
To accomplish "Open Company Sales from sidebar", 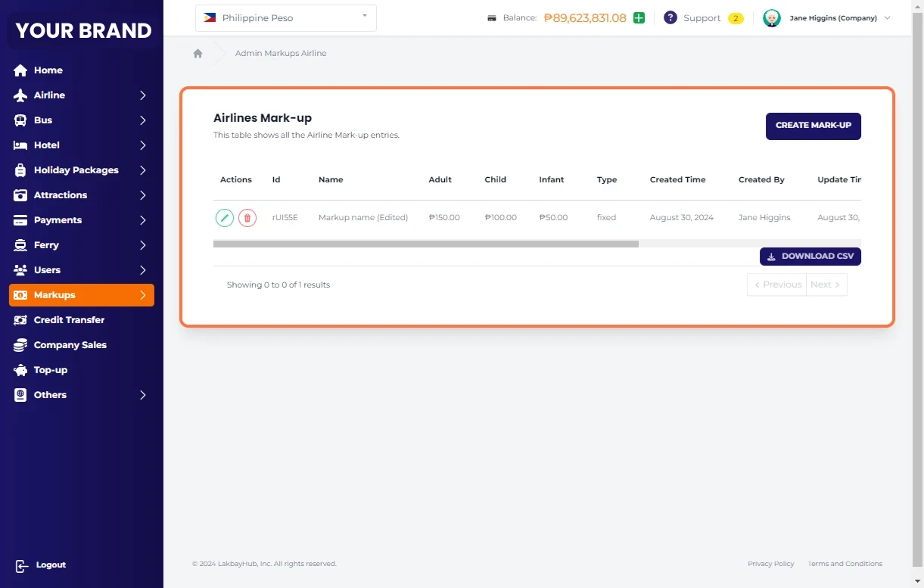I will click(70, 345).
